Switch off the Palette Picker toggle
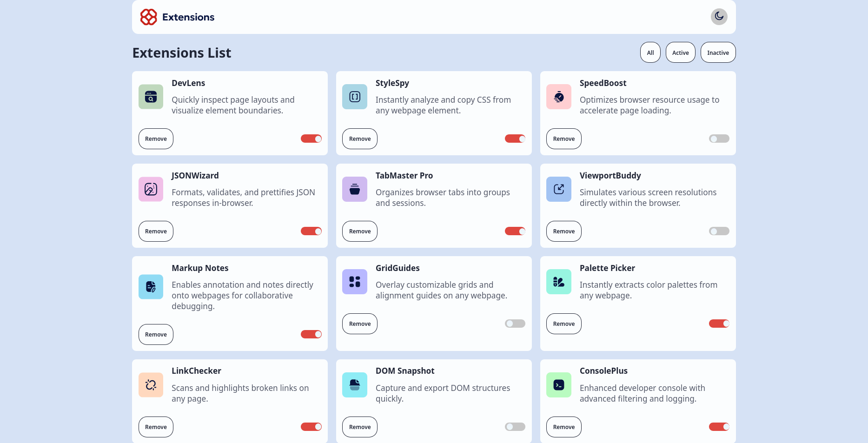The width and height of the screenshot is (868, 443). tap(719, 324)
